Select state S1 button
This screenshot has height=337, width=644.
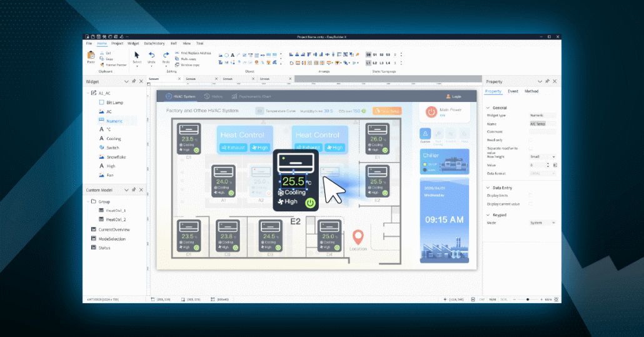click(375, 54)
